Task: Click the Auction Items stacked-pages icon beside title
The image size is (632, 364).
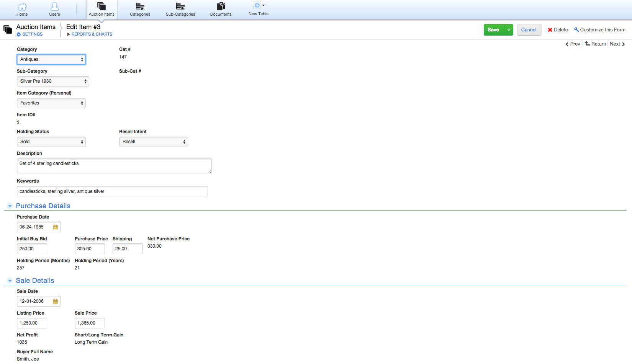Action: pyautogui.click(x=8, y=29)
